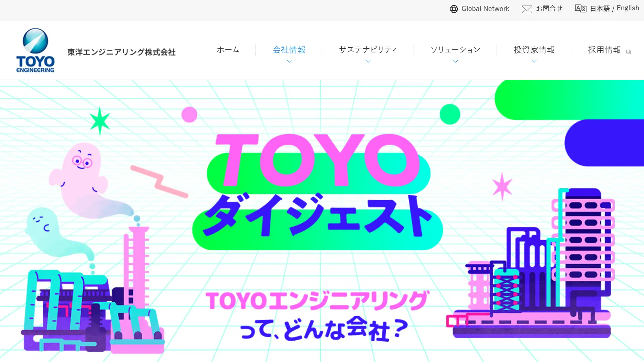Image resolution: width=644 pixels, height=362 pixels.
Task: Open the 採用情報 menu item
Action: click(604, 50)
